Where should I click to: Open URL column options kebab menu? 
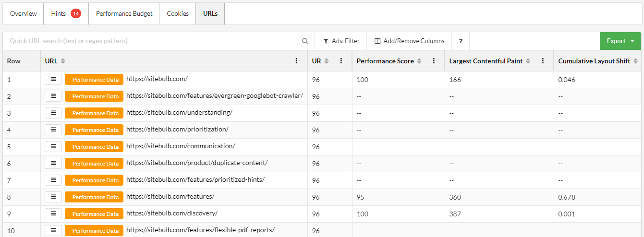296,61
